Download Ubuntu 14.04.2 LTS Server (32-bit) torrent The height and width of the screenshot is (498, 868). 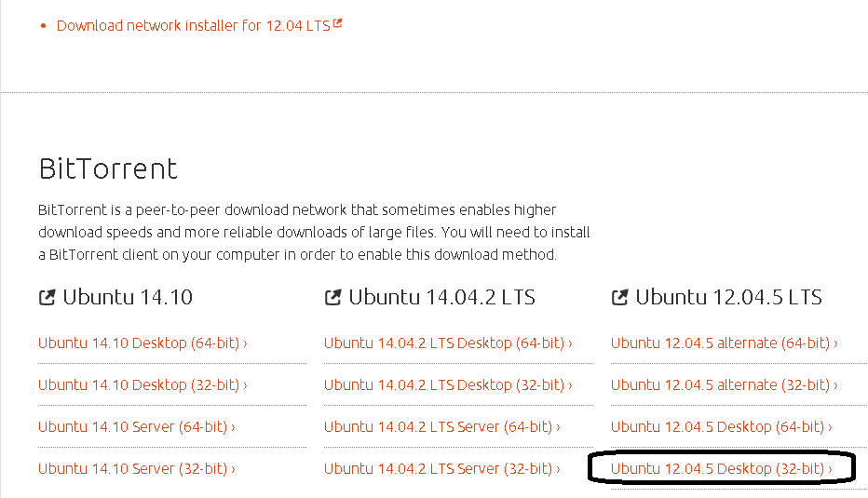point(441,469)
